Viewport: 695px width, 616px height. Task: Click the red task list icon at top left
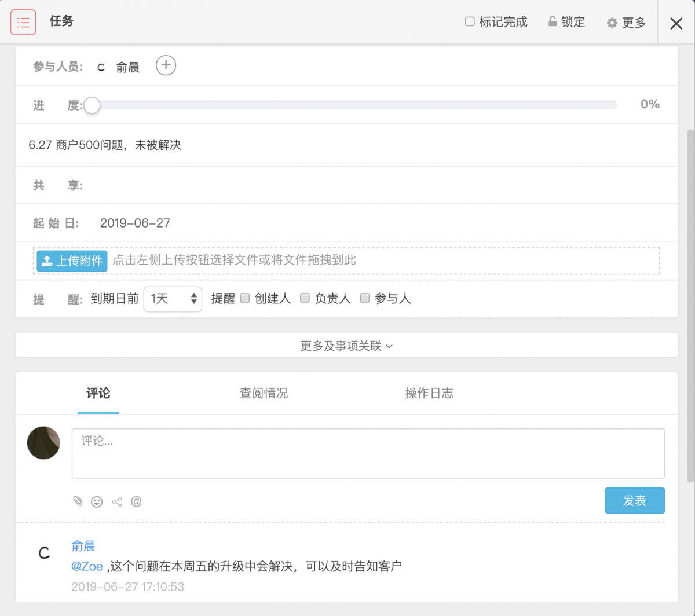(x=23, y=22)
